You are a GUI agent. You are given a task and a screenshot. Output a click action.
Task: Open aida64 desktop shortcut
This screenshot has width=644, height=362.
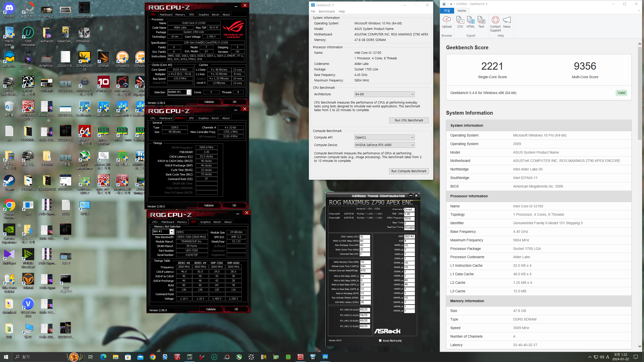(85, 135)
